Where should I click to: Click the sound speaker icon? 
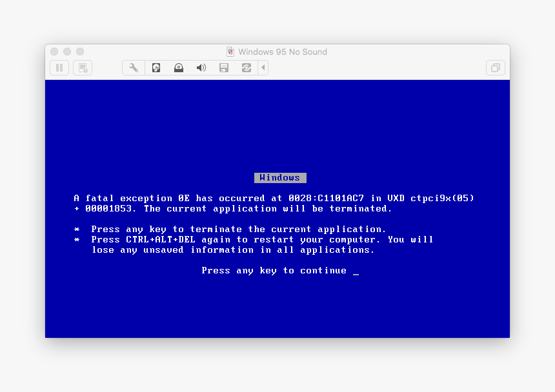pyautogui.click(x=201, y=68)
